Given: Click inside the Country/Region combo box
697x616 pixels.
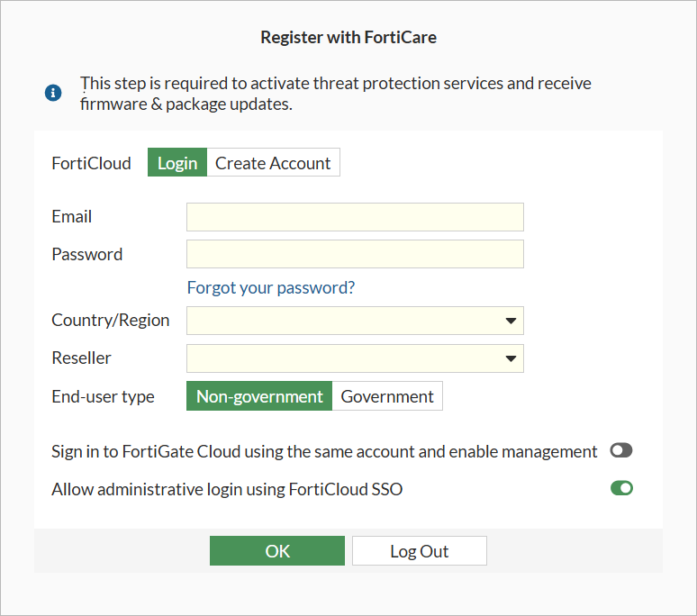Looking at the screenshot, I should (342, 321).
